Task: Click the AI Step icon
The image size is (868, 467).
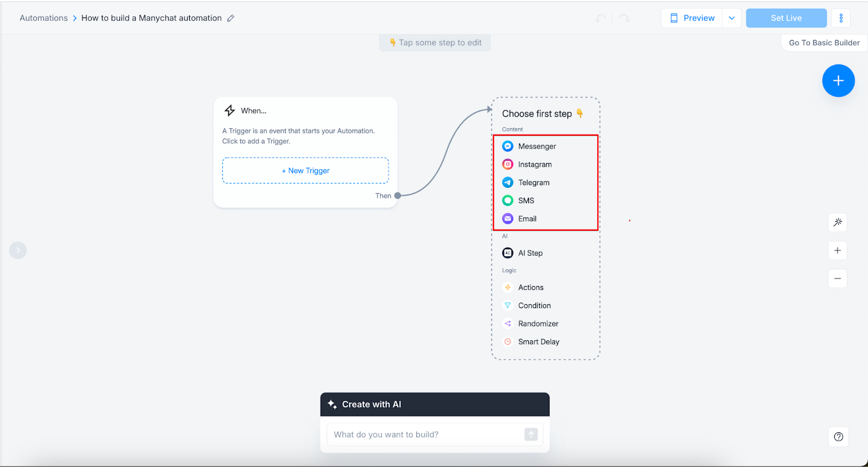Action: point(508,253)
